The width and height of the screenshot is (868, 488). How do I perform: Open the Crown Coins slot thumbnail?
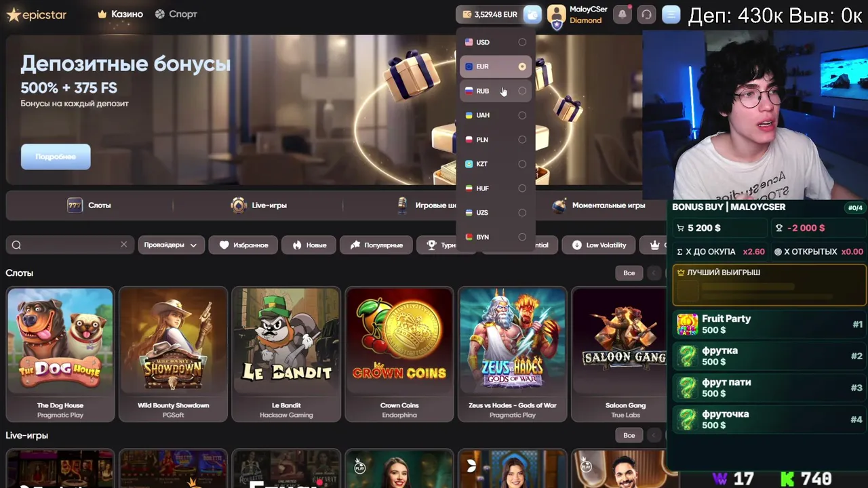399,341
